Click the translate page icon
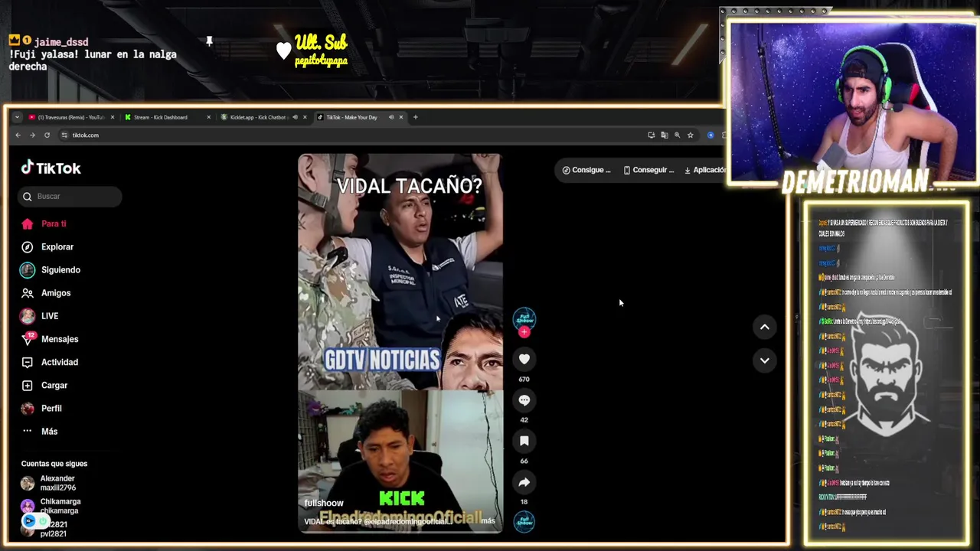Screen dimensions: 980x551 click(x=665, y=135)
